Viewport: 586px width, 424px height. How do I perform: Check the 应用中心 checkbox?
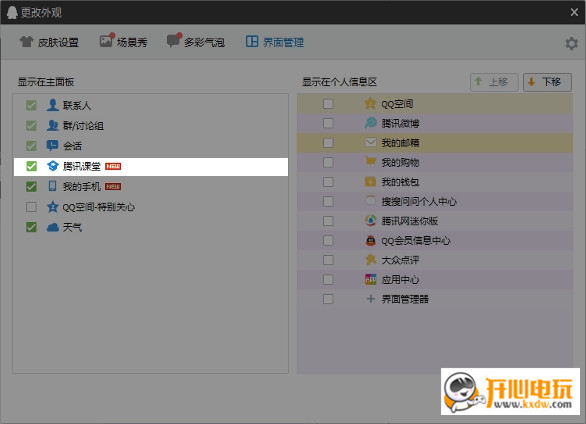point(328,279)
